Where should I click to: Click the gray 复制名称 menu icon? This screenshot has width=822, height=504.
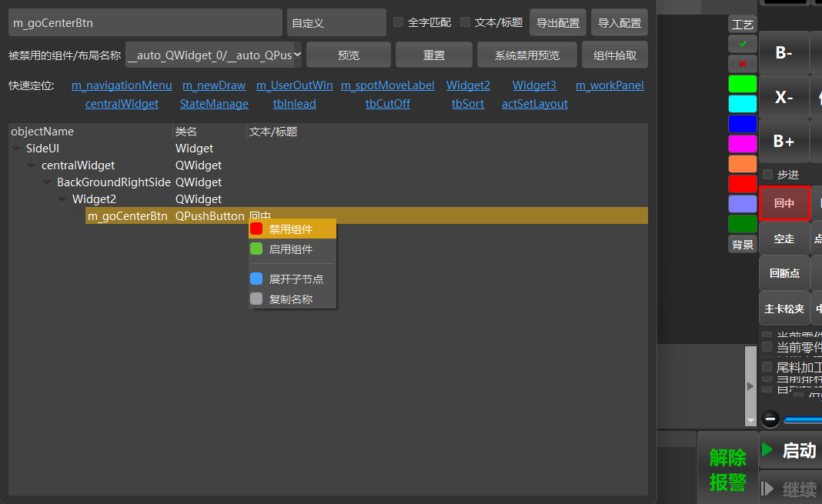point(256,299)
